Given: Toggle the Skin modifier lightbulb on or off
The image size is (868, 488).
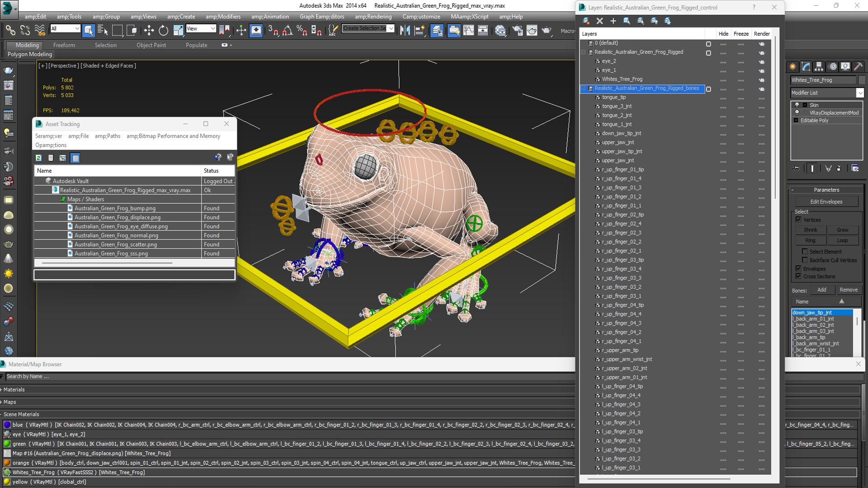Looking at the screenshot, I should click(797, 105).
